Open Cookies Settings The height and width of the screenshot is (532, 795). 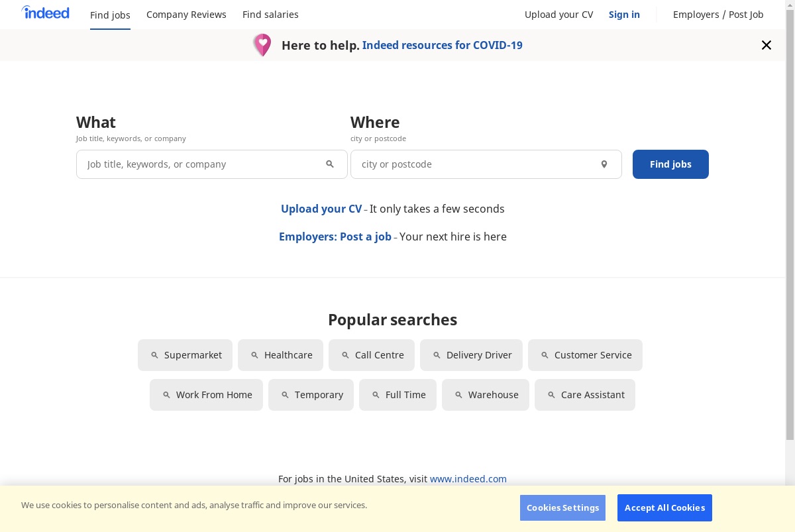point(562,507)
